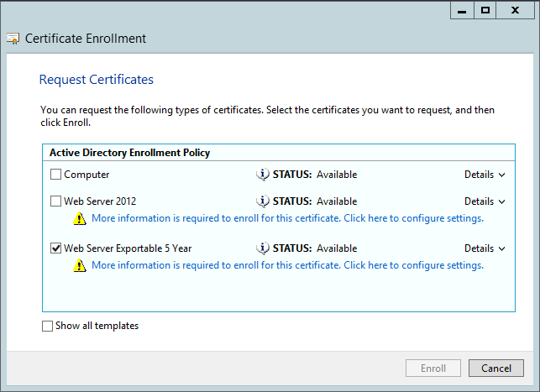Click the Certificate Enrollment title icon

point(13,39)
